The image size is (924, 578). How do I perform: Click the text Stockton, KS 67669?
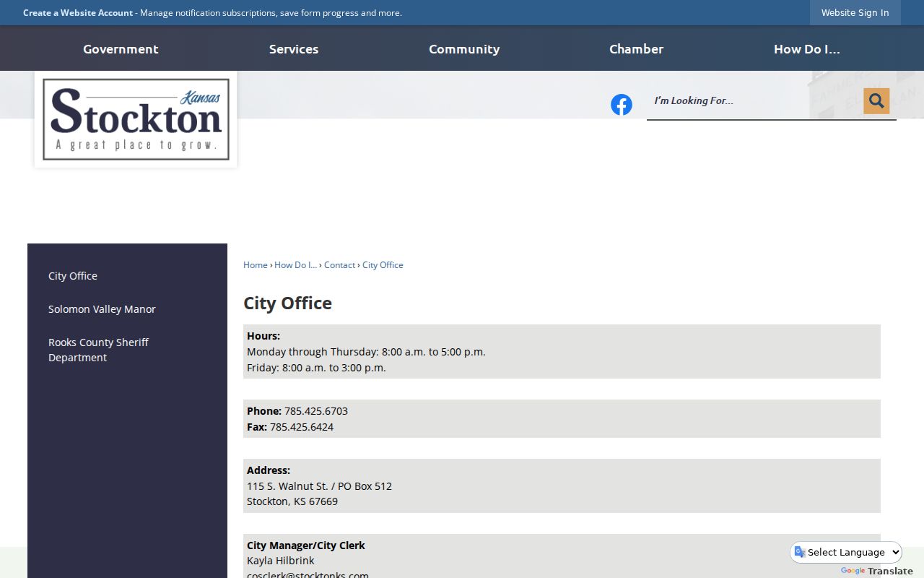pyautogui.click(x=292, y=501)
